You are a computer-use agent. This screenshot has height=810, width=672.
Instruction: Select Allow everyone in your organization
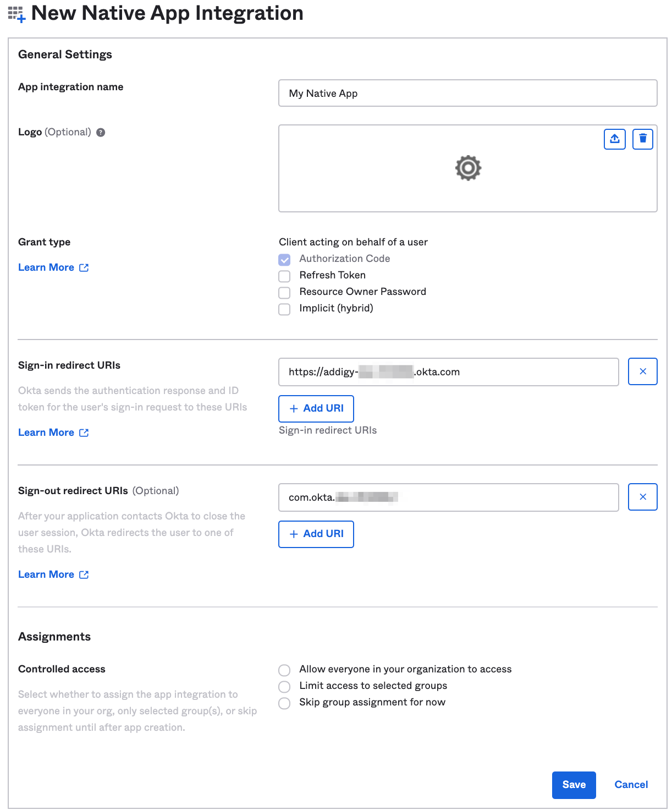click(x=284, y=670)
